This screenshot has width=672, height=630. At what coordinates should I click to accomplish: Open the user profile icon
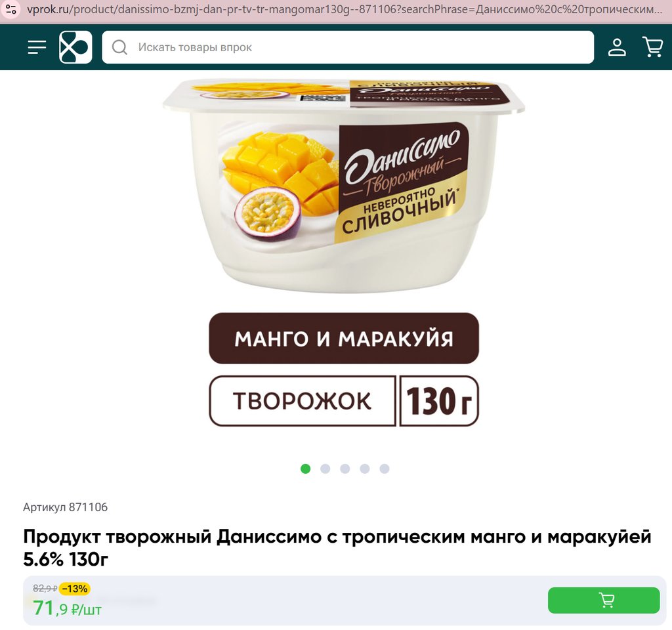point(617,47)
